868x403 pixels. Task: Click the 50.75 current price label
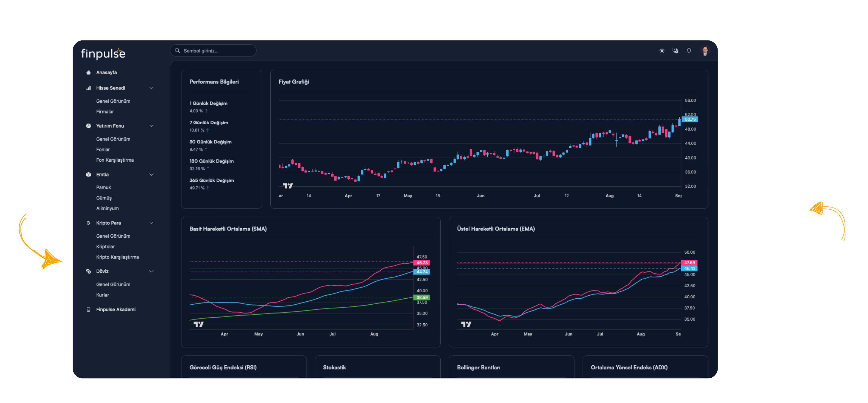pos(690,119)
